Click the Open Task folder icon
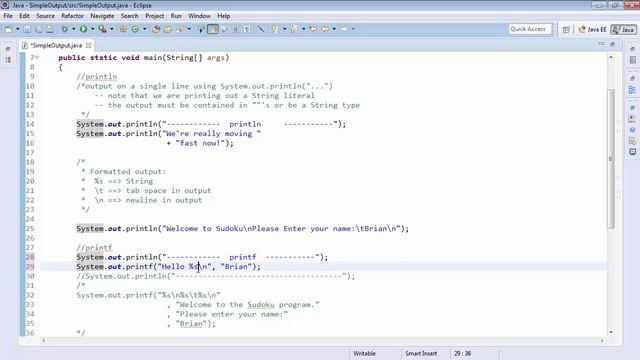Screen dimensions: 640x360 (167, 29)
